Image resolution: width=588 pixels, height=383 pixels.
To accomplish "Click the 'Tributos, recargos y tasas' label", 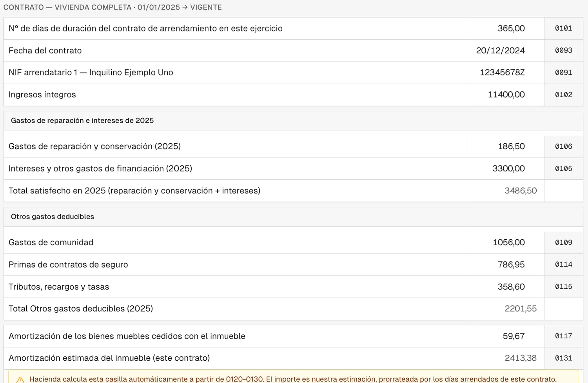I will 59,287.
